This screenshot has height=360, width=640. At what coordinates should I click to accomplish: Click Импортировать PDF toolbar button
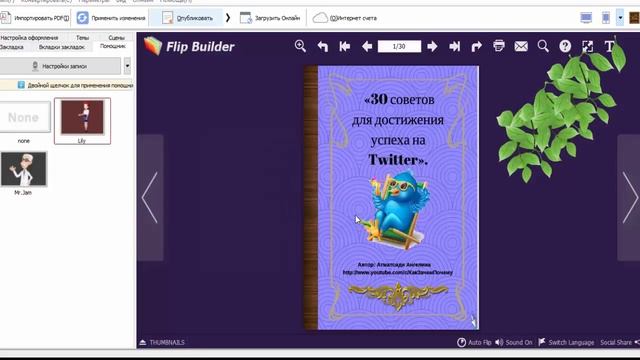[35, 18]
